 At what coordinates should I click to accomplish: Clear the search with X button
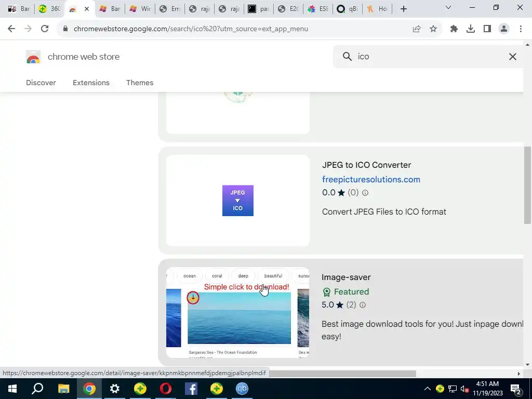tap(513, 57)
